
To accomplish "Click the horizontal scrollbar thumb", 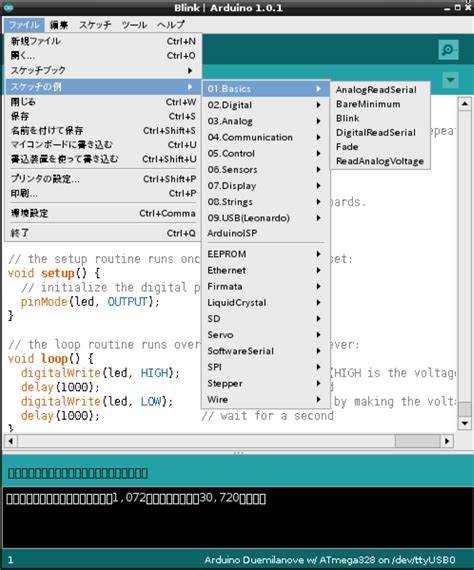I will tap(417, 441).
